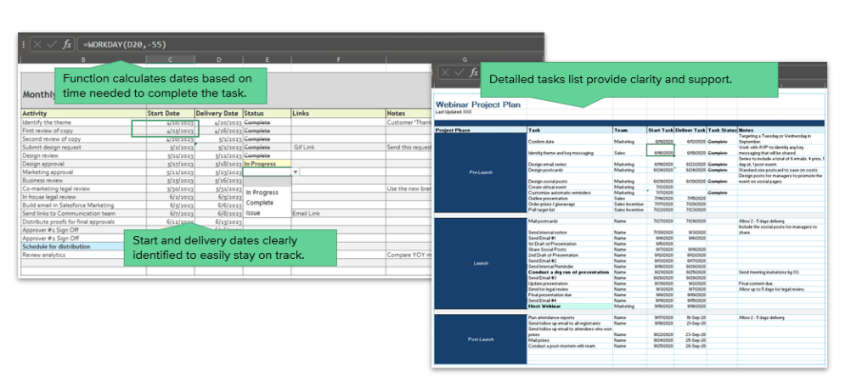The width and height of the screenshot is (868, 376).
Task: Open Insert Function via the fx icon
Action: point(67,44)
